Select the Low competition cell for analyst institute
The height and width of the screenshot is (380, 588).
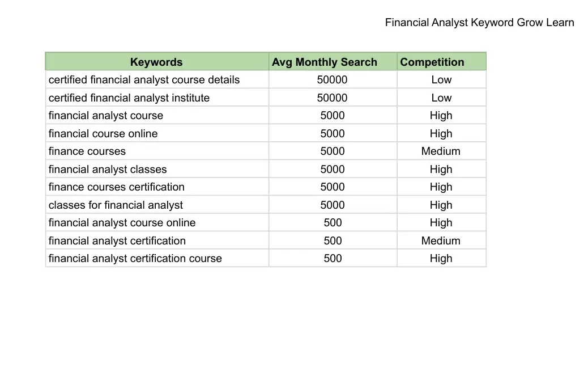(441, 98)
